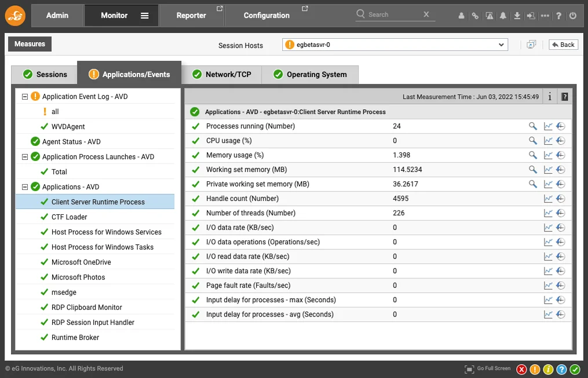Click the power logout icon
This screenshot has width=588, height=378.
572,16
